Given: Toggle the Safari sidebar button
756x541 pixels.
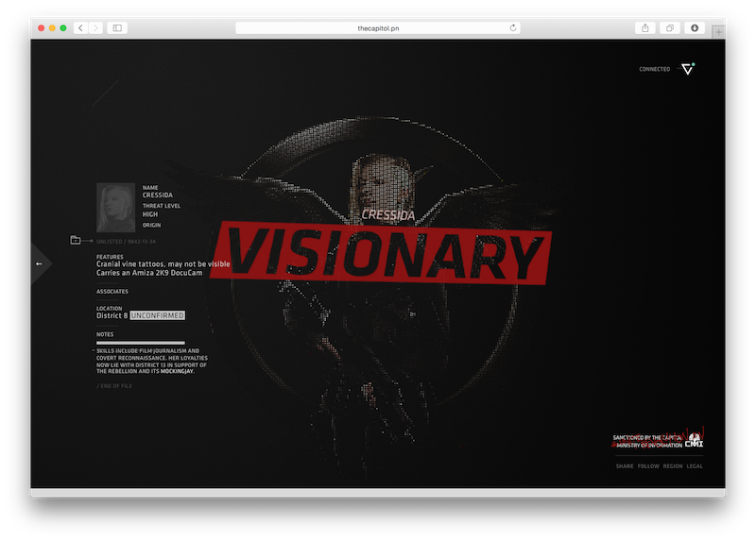Looking at the screenshot, I should click(x=117, y=28).
